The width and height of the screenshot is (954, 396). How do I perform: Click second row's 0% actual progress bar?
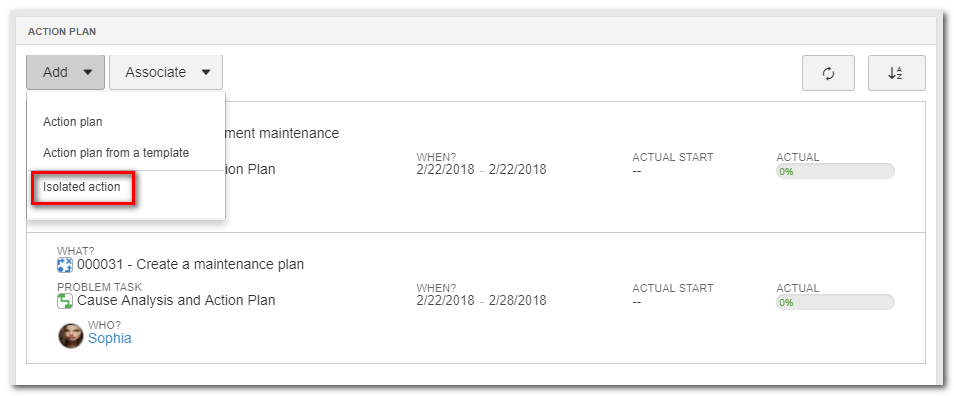click(x=835, y=302)
